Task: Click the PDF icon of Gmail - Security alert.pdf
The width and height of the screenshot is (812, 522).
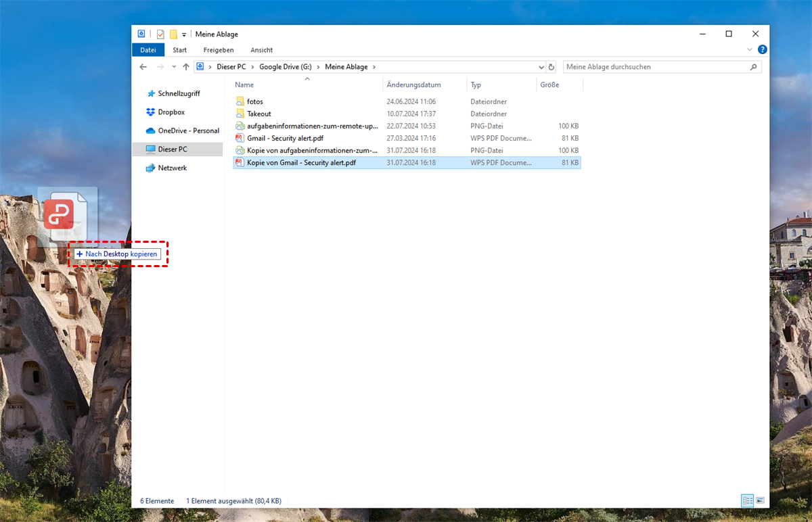Action: coord(240,138)
